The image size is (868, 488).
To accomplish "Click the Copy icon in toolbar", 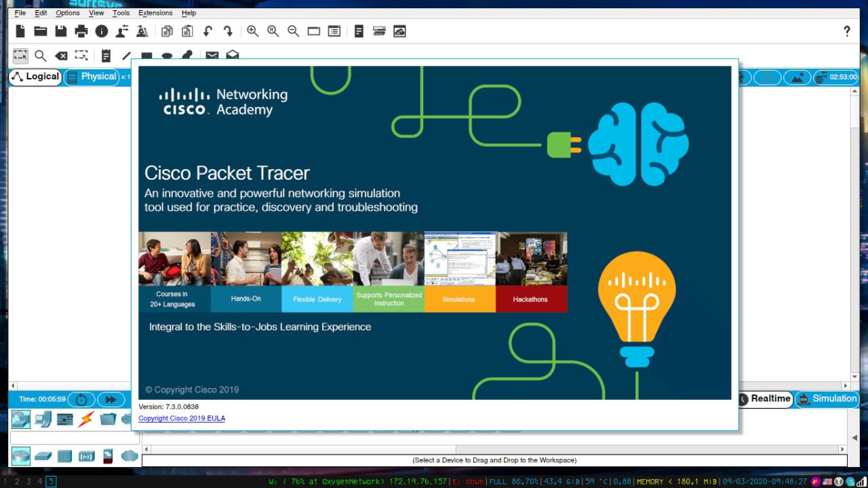I will [167, 31].
